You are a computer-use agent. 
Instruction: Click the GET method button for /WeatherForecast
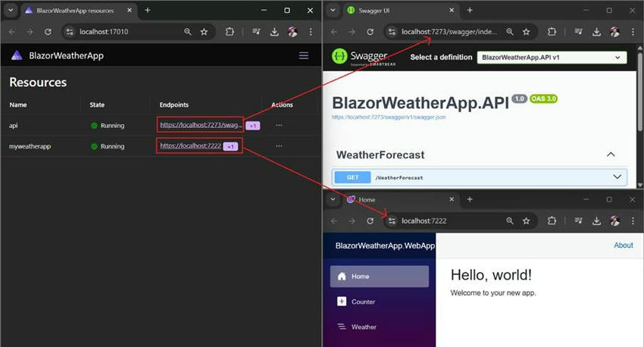[x=352, y=177]
